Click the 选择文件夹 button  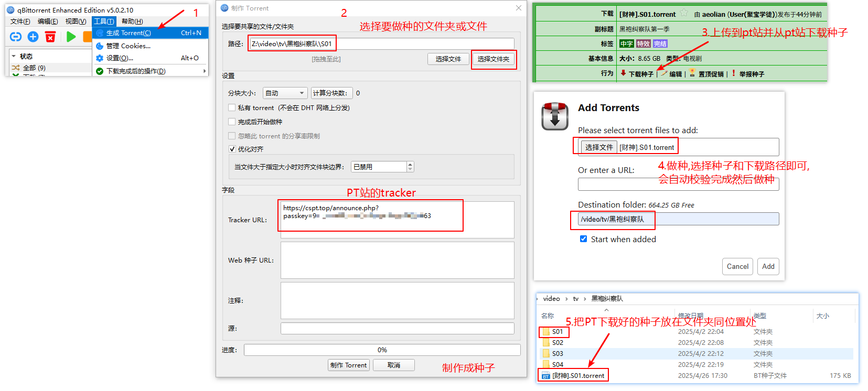[494, 59]
